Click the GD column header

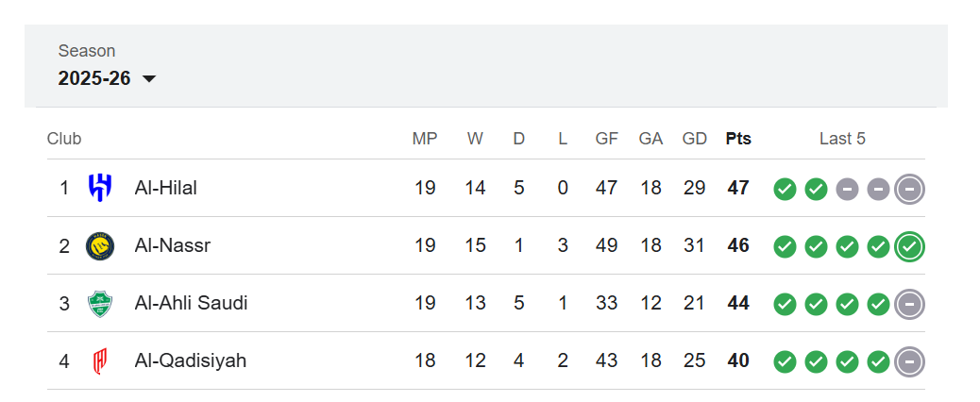point(694,139)
